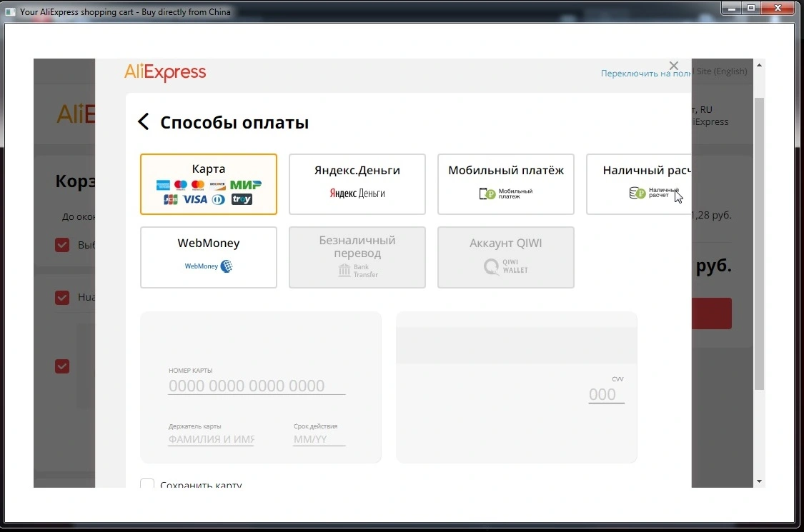The image size is (804, 532).
Task: Maximize the AliExpress shopping cart window
Action: (x=751, y=8)
